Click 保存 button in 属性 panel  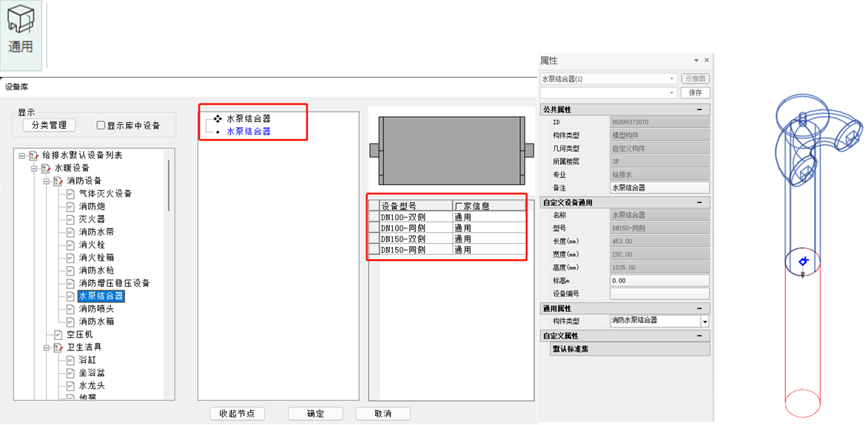click(x=696, y=92)
